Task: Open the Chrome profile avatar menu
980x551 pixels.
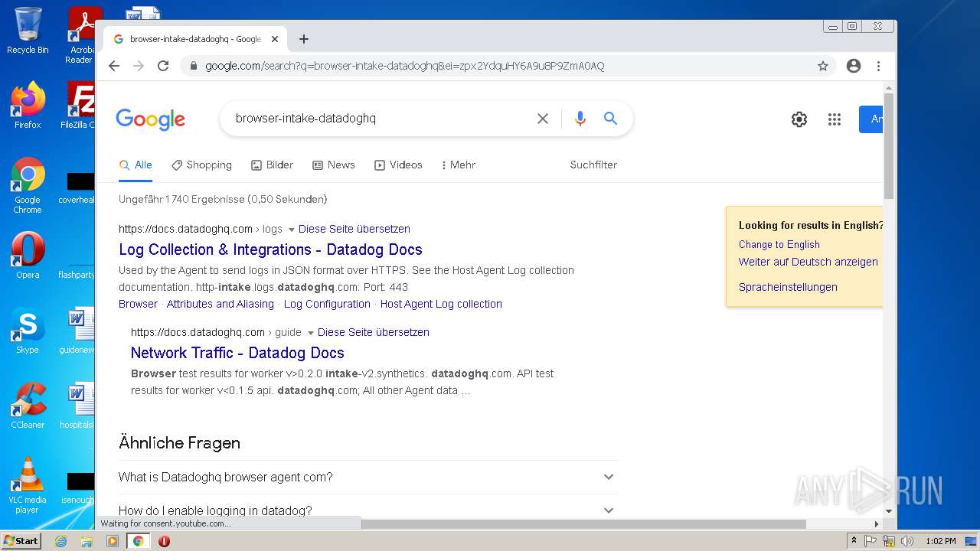Action: coord(854,66)
